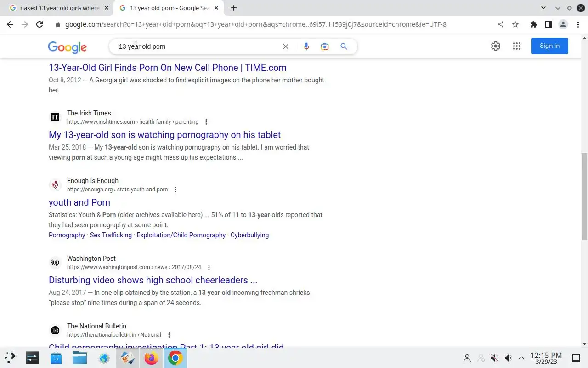Image resolution: width=588 pixels, height=368 pixels.
Task: Click the scrollbar down arrow
Action: coord(584,344)
